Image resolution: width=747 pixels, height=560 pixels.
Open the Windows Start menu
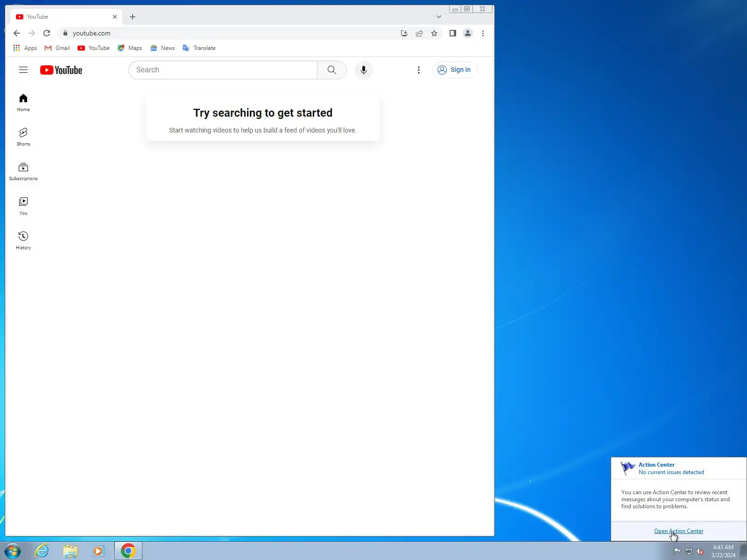click(12, 551)
